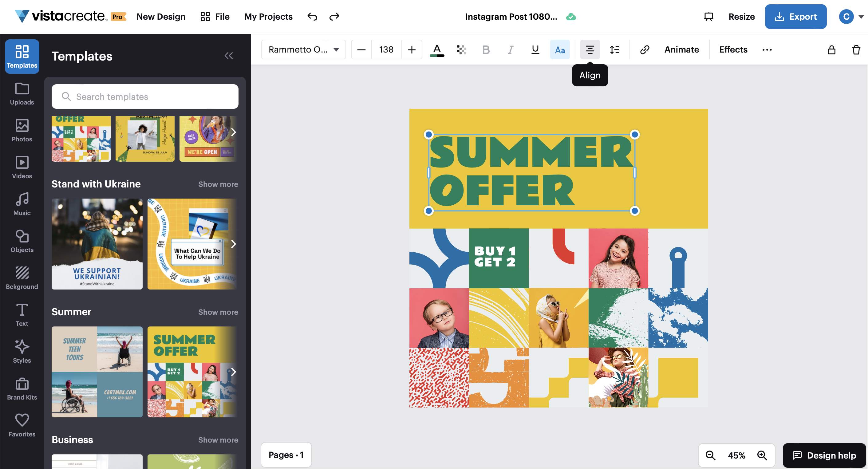Viewport: 868px width, 469px height.
Task: Select the We're Open cafe template
Action: (x=208, y=139)
